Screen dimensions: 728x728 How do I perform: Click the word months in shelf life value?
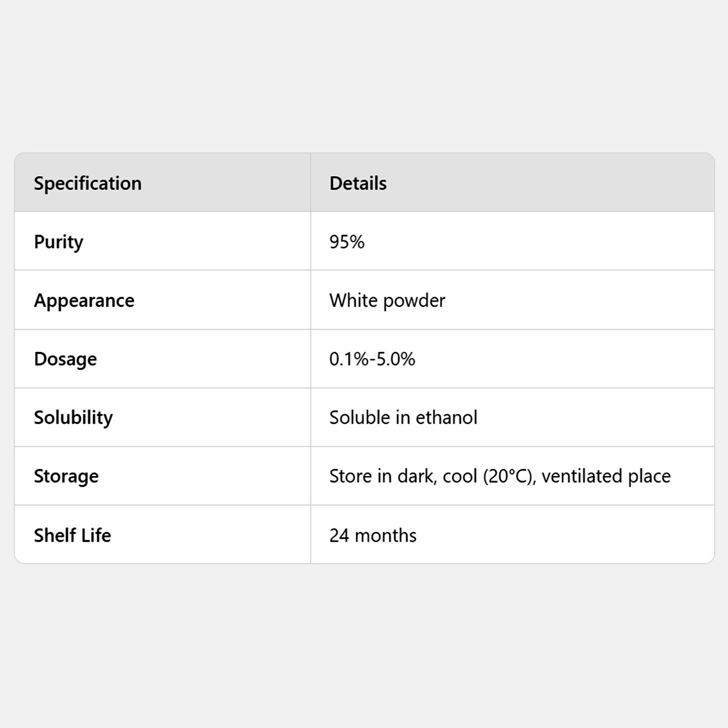[386, 536]
